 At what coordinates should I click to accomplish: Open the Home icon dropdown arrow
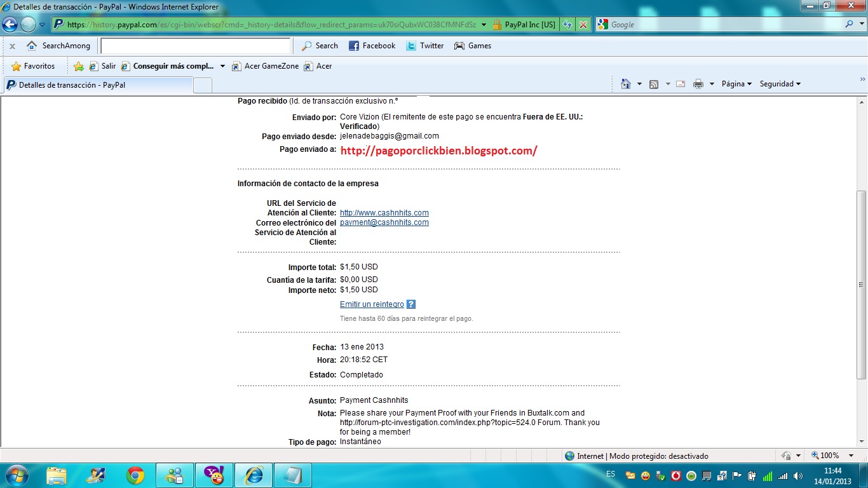[x=639, y=84]
